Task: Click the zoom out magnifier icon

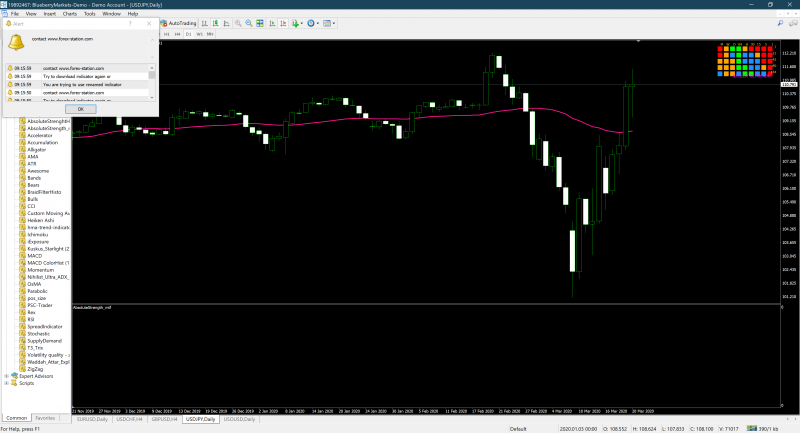Action: tap(248, 23)
